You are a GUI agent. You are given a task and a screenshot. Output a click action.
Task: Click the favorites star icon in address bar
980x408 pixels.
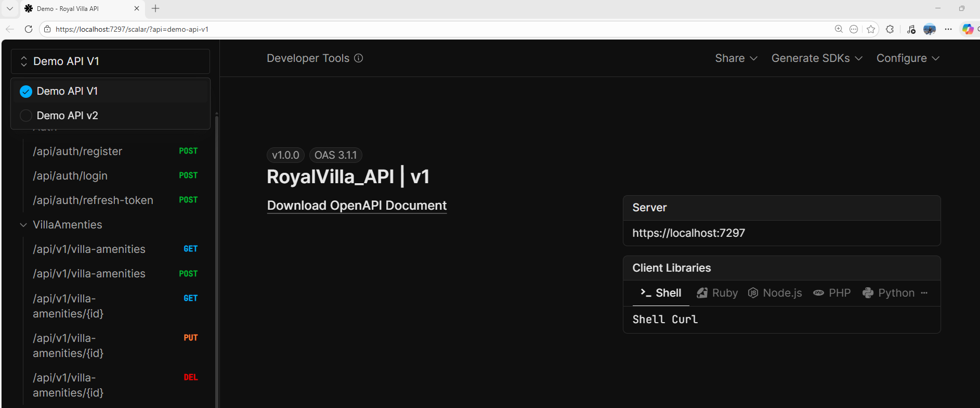(871, 29)
